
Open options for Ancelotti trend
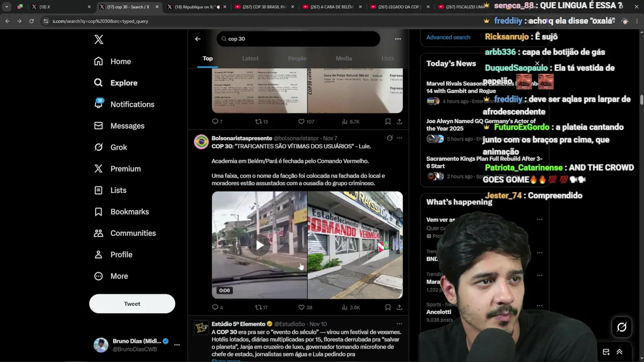(539, 305)
